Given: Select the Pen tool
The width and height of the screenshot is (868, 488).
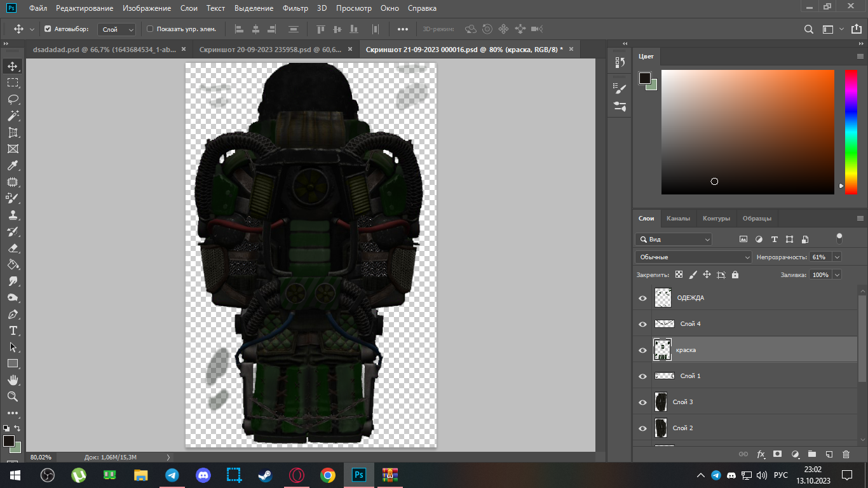Looking at the screenshot, I should 13,314.
